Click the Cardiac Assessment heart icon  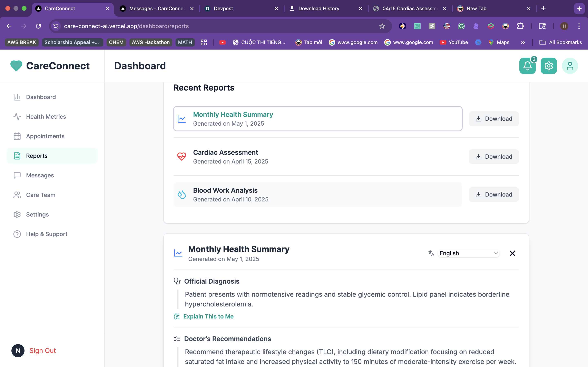tap(182, 157)
